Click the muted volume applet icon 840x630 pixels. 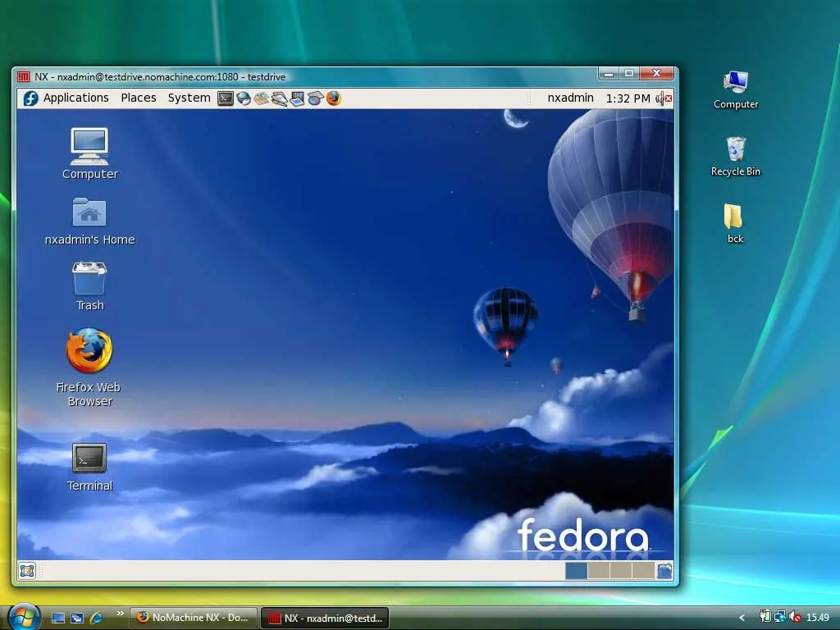tap(664, 98)
